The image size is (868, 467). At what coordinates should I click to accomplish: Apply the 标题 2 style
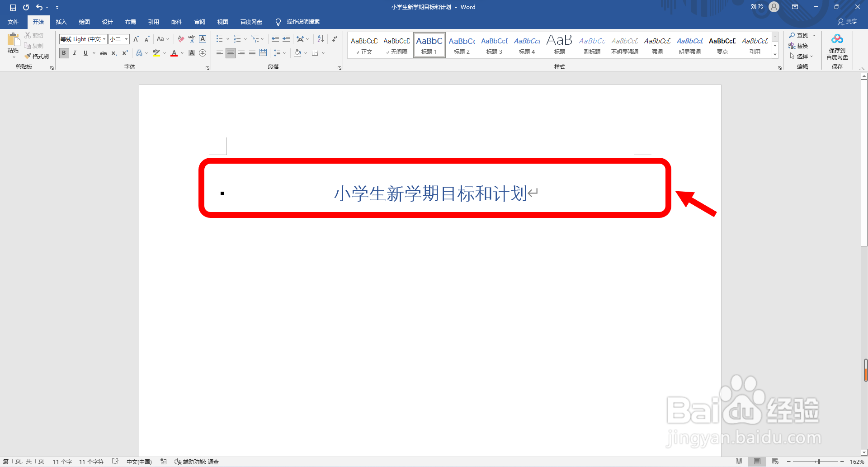coord(462,45)
